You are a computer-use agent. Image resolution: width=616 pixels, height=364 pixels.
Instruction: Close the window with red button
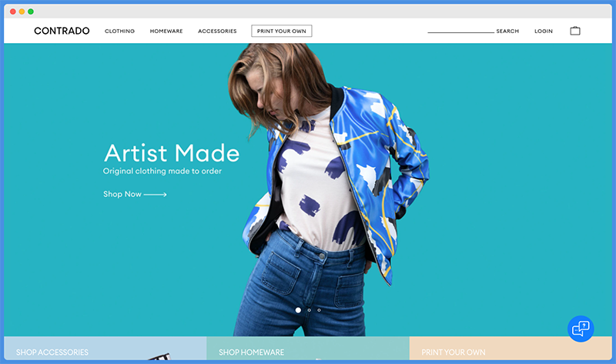tap(13, 12)
